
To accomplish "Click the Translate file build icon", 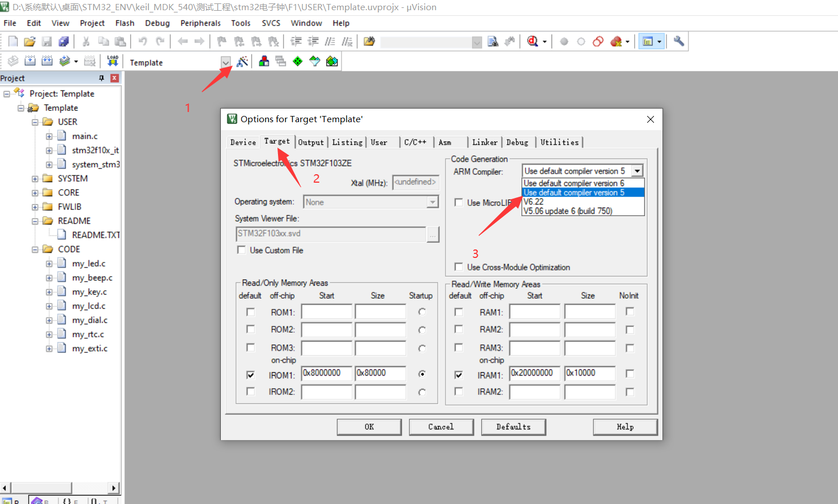I will point(13,61).
